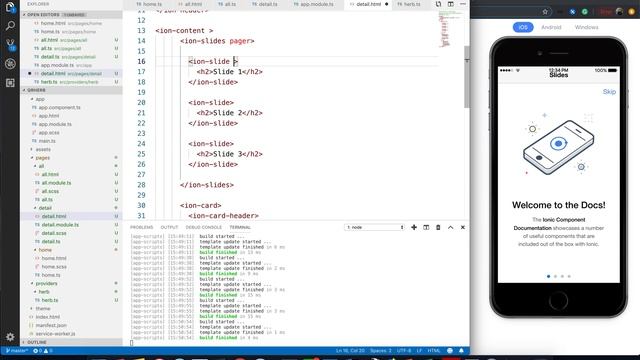Go to fourth slide pager dot
Image resolution: width=640 pixels, height=360 pixels.
click(569, 276)
